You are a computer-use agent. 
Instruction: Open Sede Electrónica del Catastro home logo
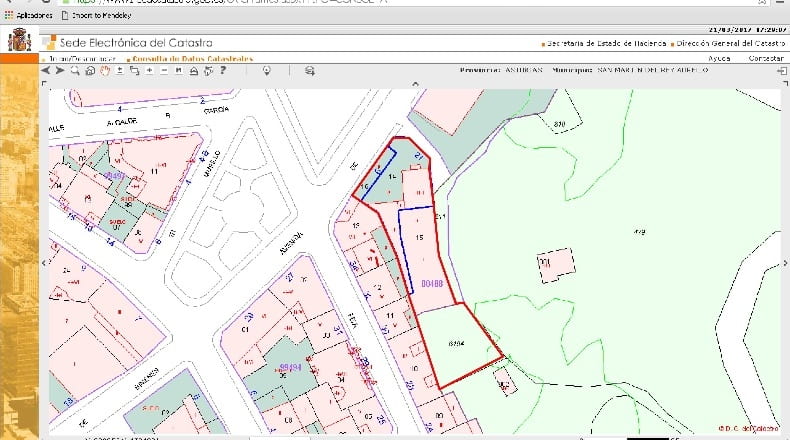coord(127,43)
